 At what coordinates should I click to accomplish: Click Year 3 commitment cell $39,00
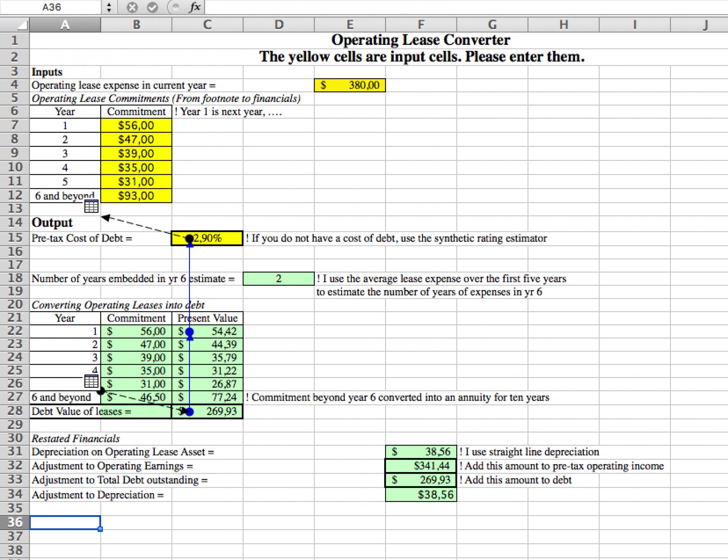(136, 153)
